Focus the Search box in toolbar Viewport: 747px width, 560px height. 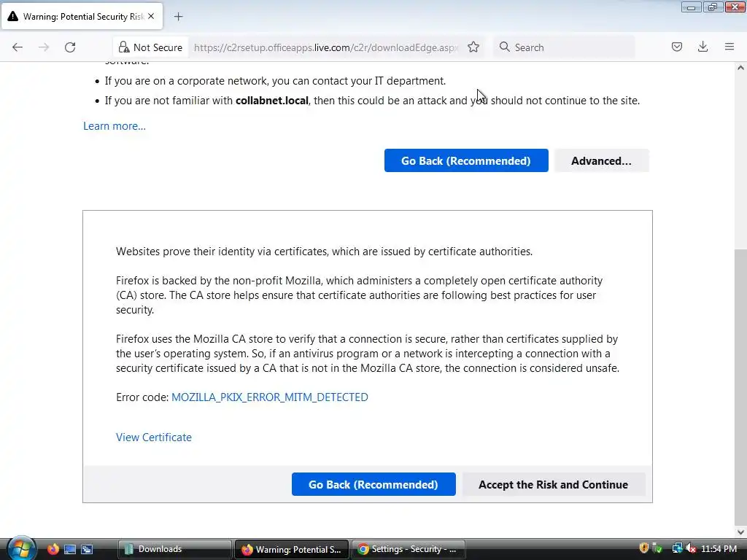[565, 47]
